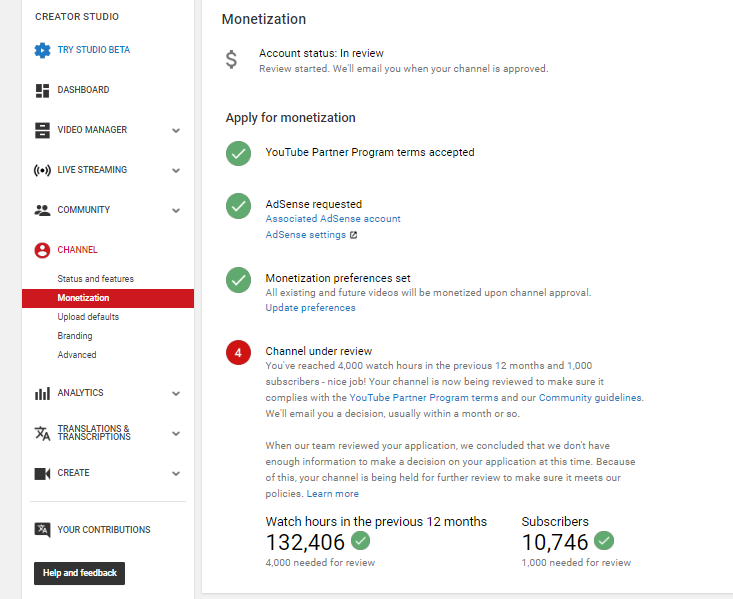Open Community guidelines link
The image size is (733, 599).
click(590, 398)
